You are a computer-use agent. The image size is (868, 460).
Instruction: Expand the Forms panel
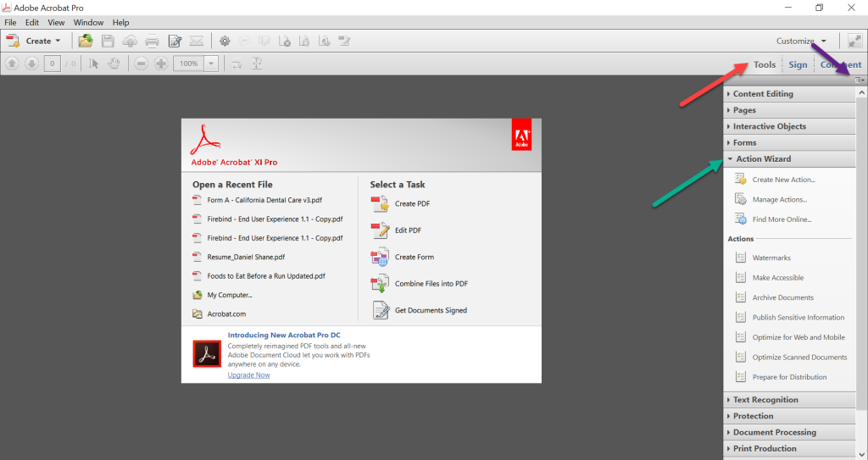pos(789,143)
